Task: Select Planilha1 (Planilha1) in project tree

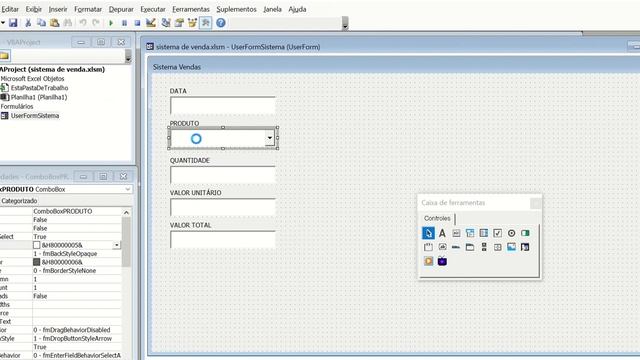Action: 39,97
